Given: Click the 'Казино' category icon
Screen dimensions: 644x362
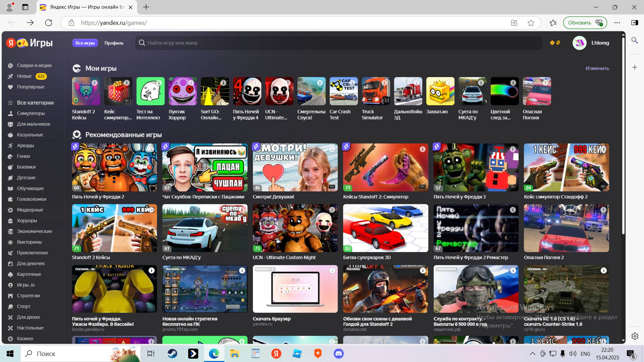Looking at the screenshot, I should point(10,339).
